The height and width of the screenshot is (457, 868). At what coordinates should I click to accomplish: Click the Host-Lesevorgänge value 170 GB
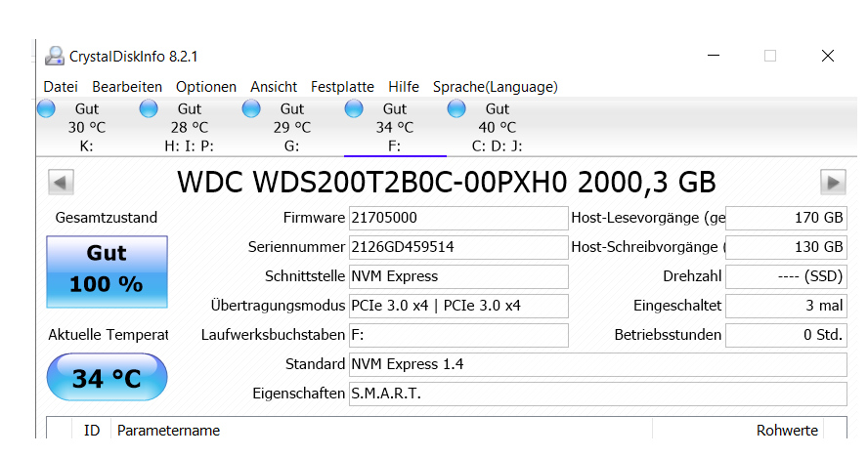(786, 218)
